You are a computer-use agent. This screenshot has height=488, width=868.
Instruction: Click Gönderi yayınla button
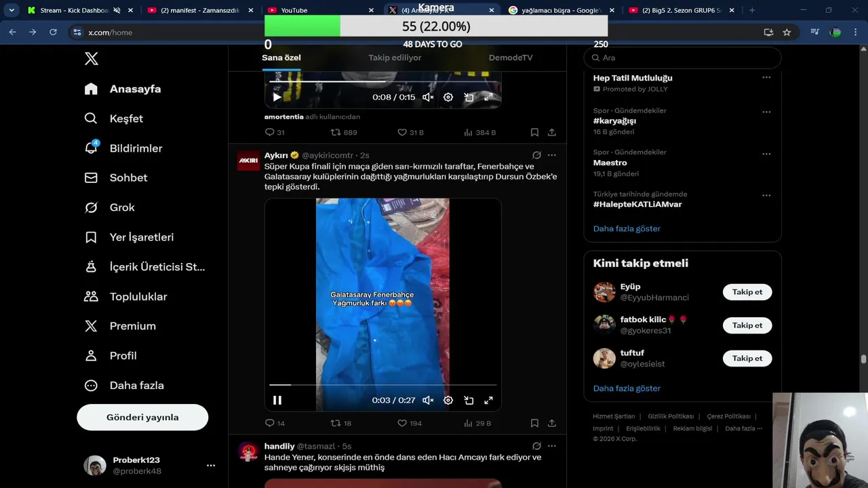142,418
